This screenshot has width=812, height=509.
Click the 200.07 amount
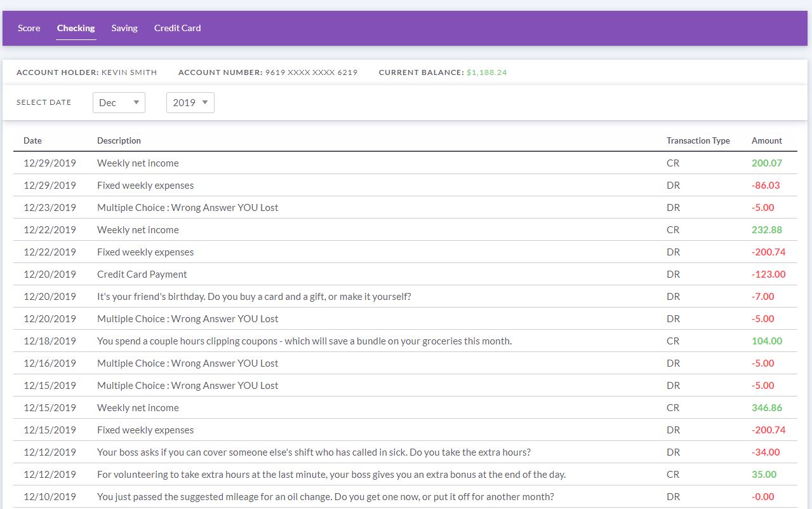pyautogui.click(x=767, y=163)
